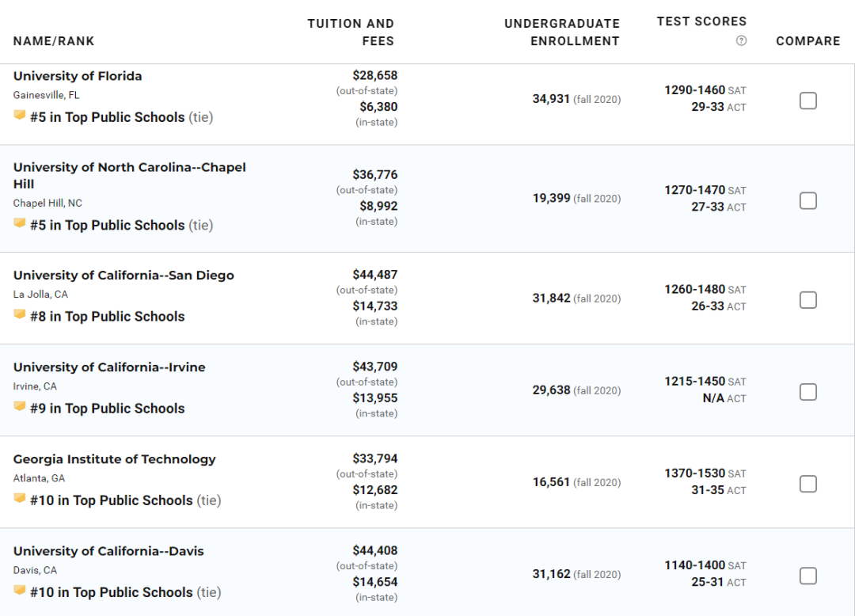
Task: Click the badge icon beside University of Florida's rank
Action: click(20, 115)
